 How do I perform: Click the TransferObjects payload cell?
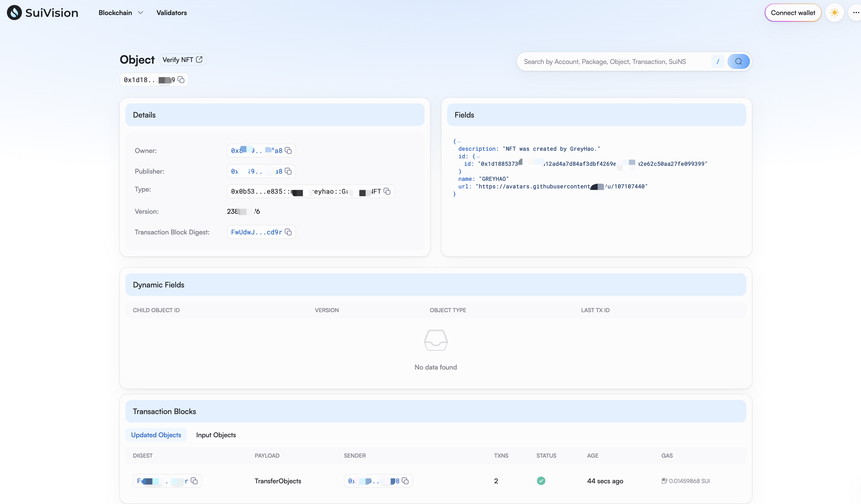tap(278, 481)
